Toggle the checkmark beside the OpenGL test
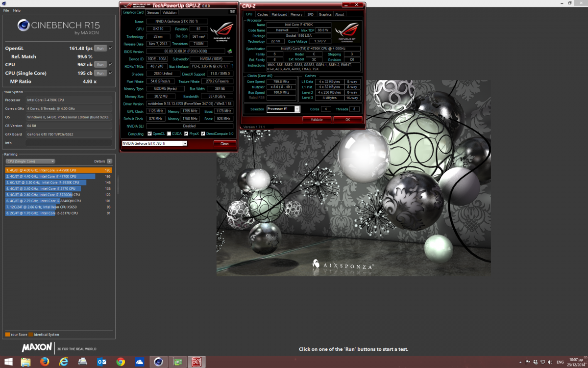This screenshot has width=588, height=368. 110,49
